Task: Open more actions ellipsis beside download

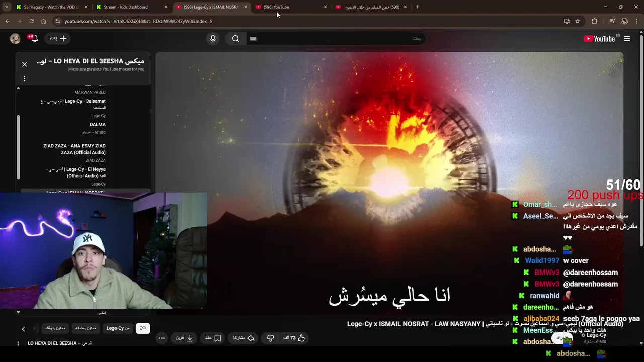Action: [x=162, y=338]
